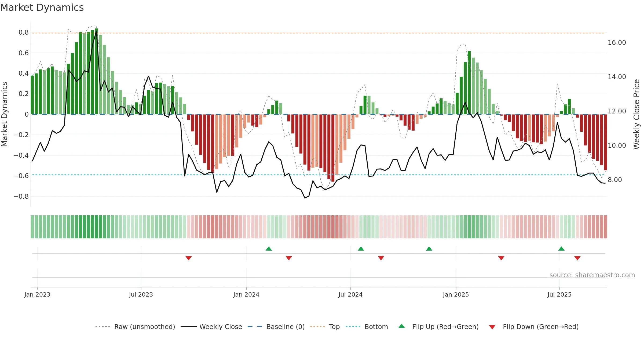Image resolution: width=644 pixels, height=362 pixels.
Task: Select the Bottom legend entry
Action: point(367,327)
